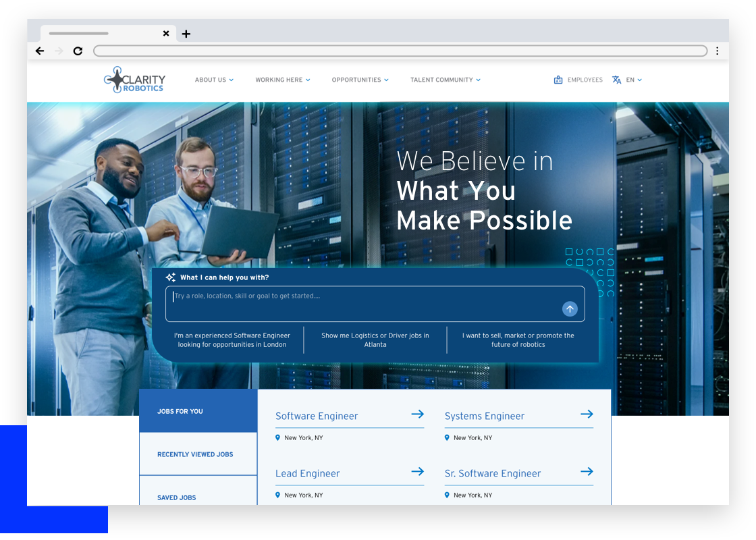Click location pin under Lead Engineer

tap(277, 495)
